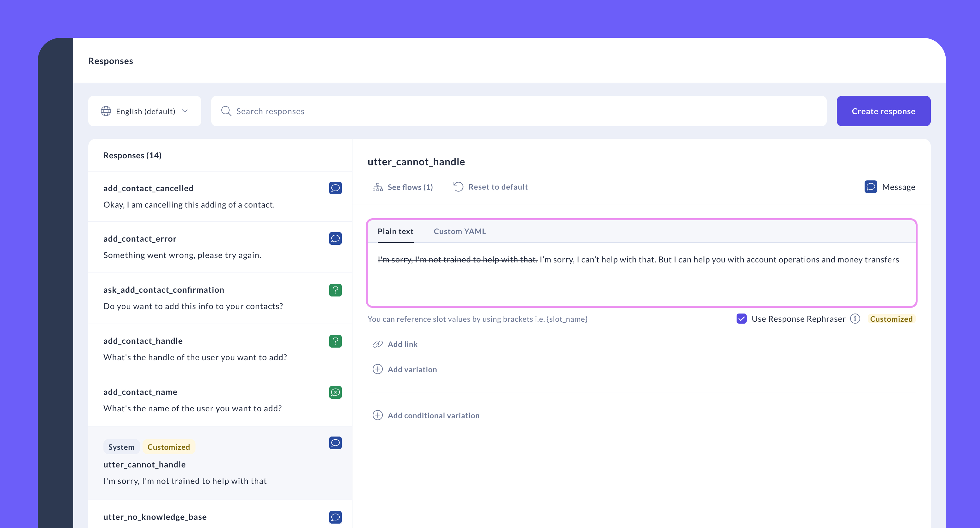Uncheck Use Response Rephraser checkbox
The image size is (980, 528).
pyautogui.click(x=742, y=319)
